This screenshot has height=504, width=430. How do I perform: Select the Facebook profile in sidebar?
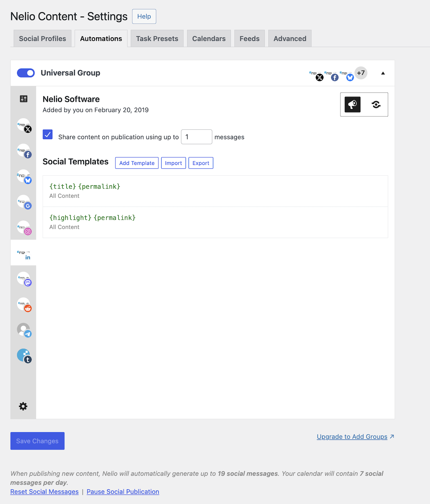click(x=24, y=151)
